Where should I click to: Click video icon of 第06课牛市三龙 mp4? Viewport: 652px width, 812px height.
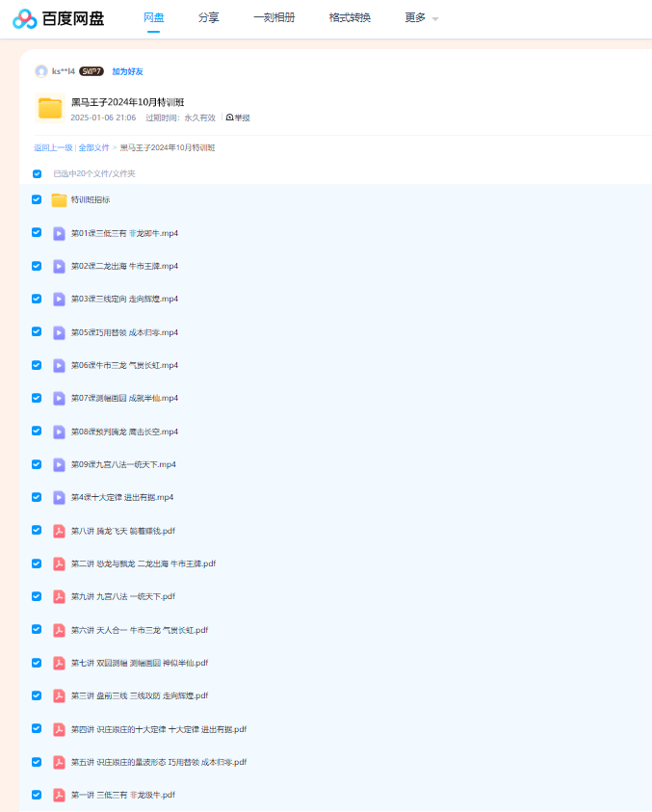(x=59, y=366)
